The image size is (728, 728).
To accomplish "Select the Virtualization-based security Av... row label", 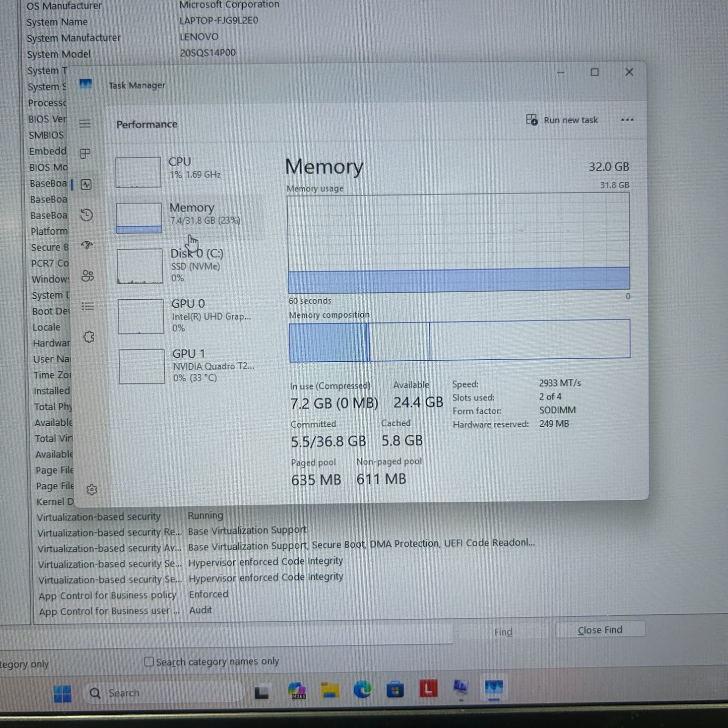I will [x=109, y=548].
